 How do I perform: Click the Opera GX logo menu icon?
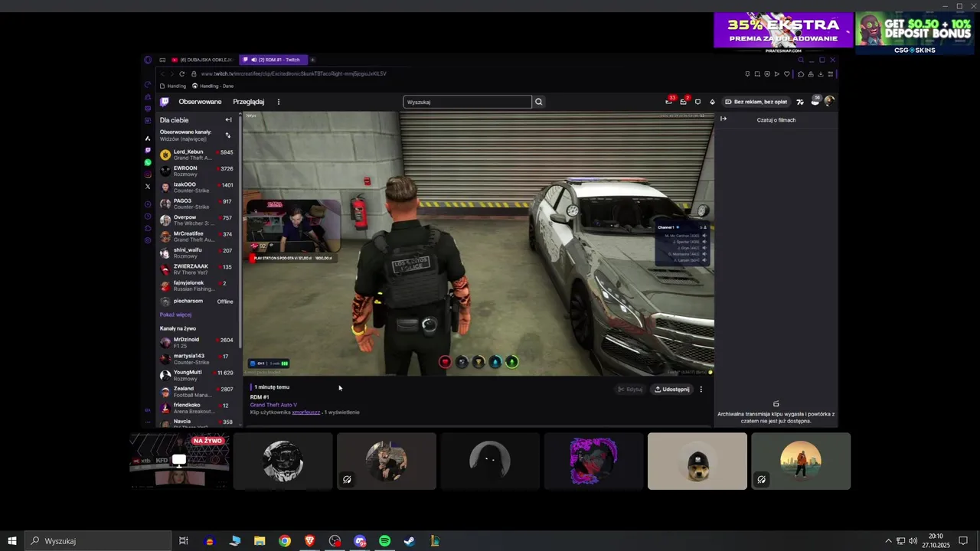(x=148, y=60)
